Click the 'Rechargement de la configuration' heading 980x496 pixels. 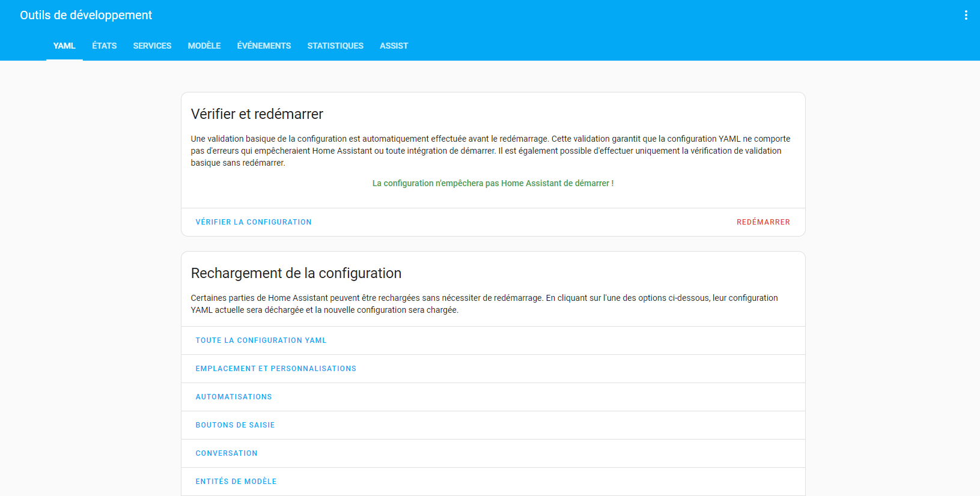(296, 273)
